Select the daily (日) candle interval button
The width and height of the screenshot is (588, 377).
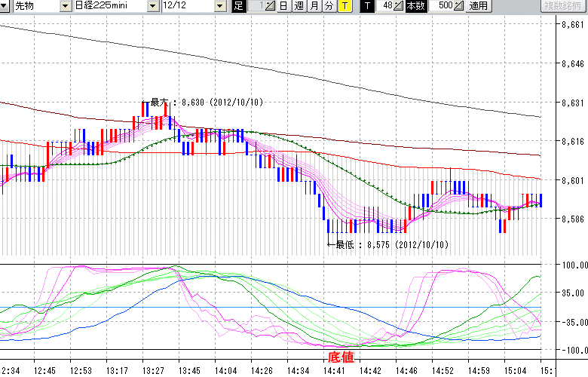pyautogui.click(x=283, y=6)
